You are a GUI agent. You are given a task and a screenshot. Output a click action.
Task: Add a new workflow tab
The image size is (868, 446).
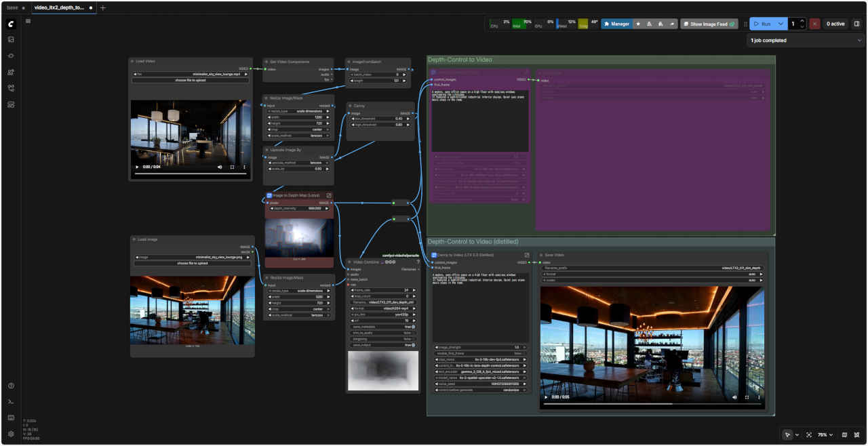click(103, 7)
